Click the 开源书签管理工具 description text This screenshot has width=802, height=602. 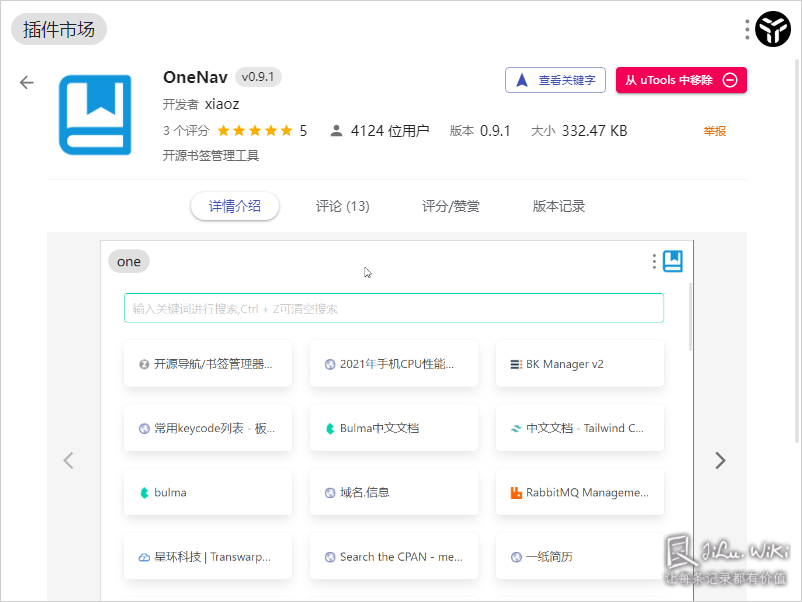click(x=211, y=155)
